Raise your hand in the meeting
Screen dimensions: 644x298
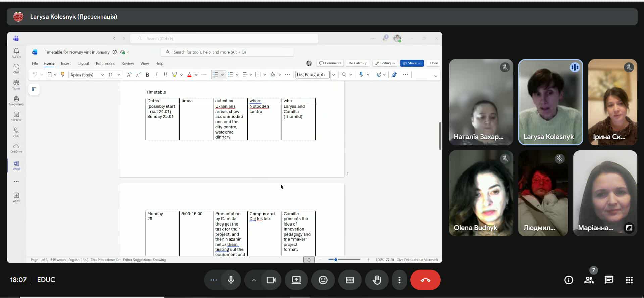point(377,280)
